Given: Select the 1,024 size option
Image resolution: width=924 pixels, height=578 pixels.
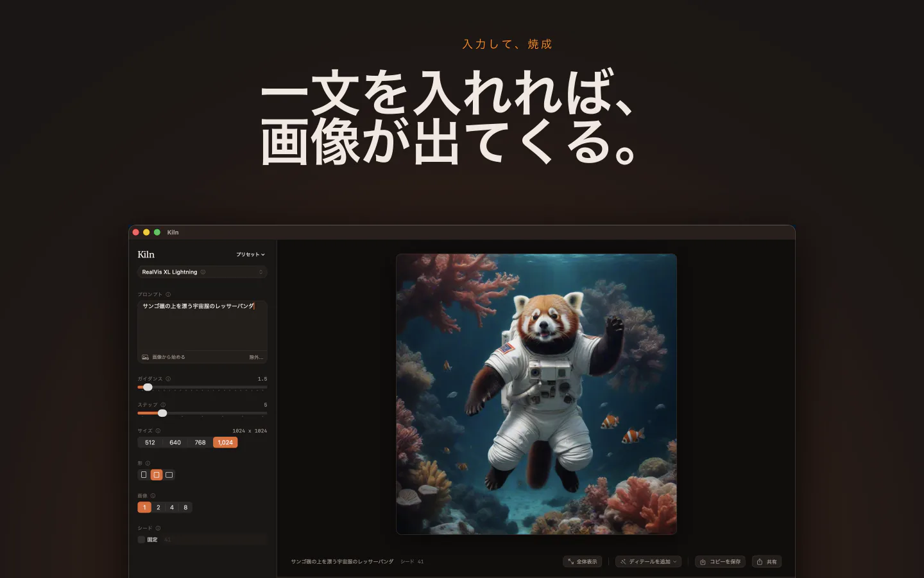Looking at the screenshot, I should coord(225,442).
